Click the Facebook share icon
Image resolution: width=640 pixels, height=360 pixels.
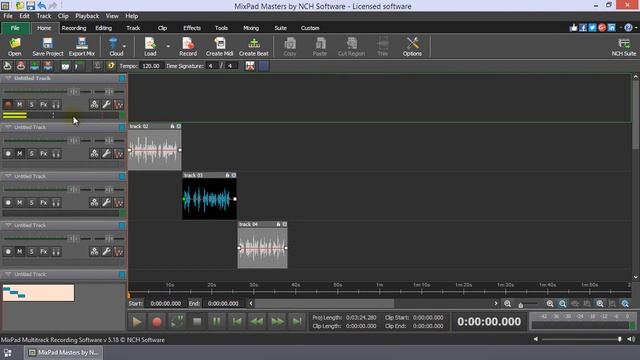583,28
